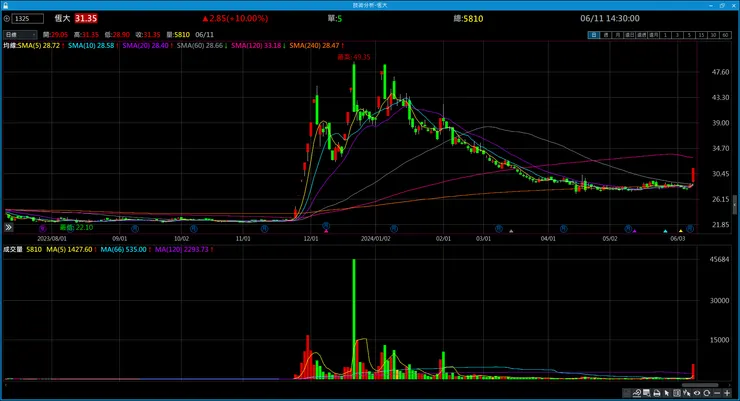Click the cyan triangle marker before the 06/03 date

point(665,231)
